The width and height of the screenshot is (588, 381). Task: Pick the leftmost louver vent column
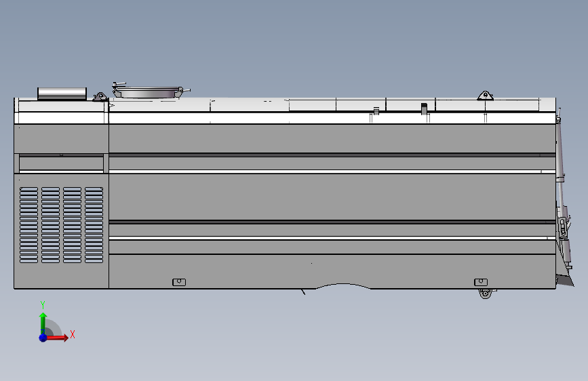[x=29, y=225]
